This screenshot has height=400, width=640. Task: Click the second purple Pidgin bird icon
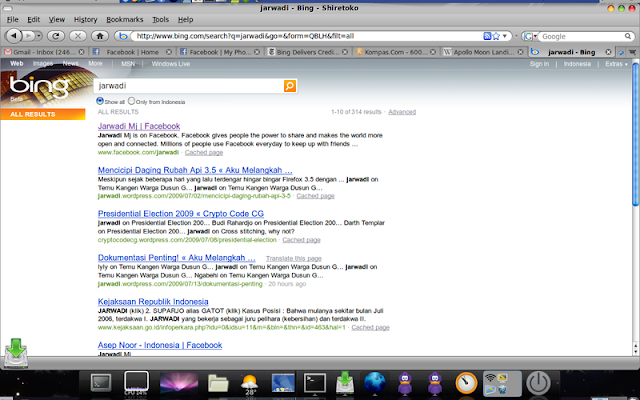(x=435, y=383)
